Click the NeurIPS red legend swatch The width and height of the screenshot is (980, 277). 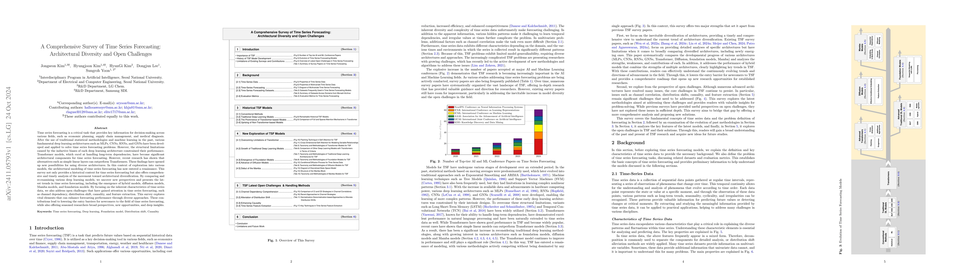pos(451,107)
